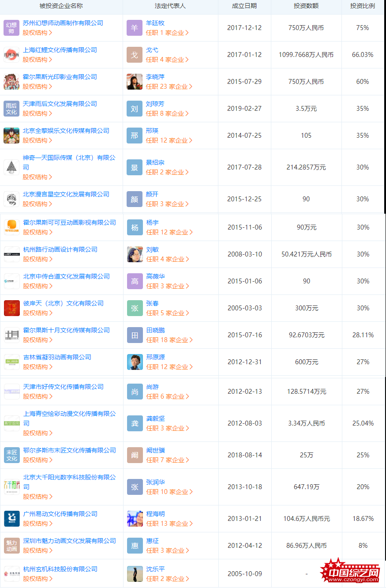
Task: Open 任职 13 家企业 under 程海明
Action: click(170, 524)
